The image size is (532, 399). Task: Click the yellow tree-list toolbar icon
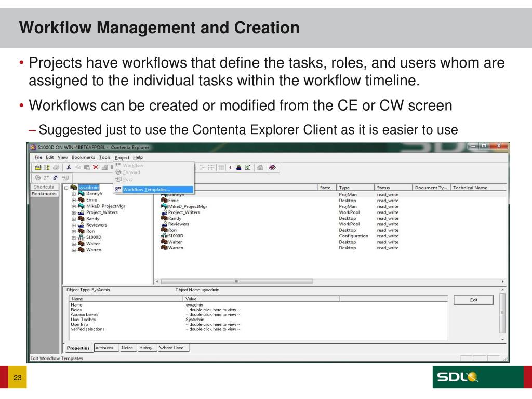[x=47, y=167]
